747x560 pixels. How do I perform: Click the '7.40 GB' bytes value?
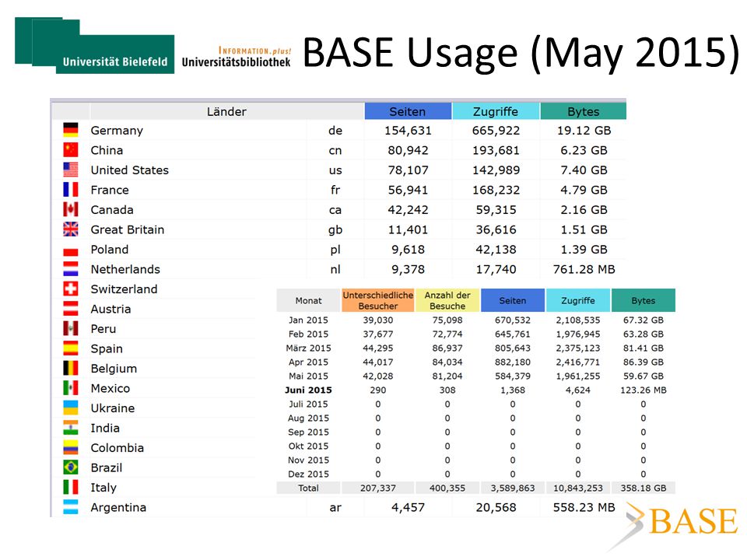click(584, 170)
